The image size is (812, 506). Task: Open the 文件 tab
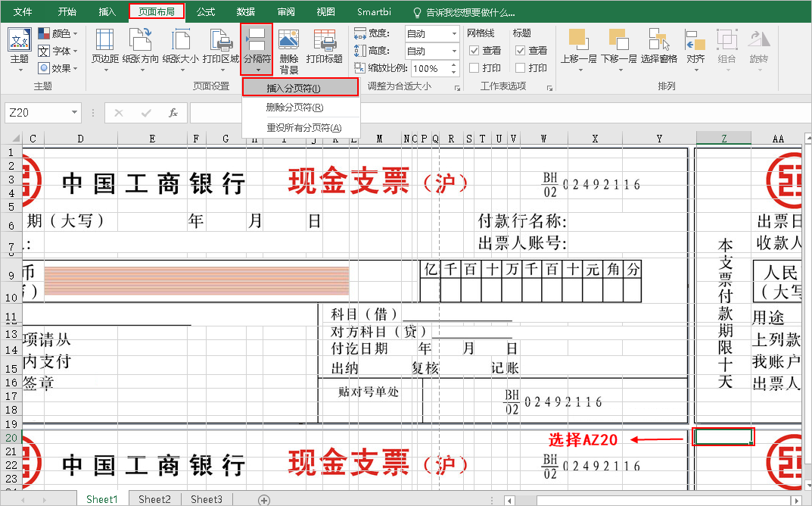22,11
